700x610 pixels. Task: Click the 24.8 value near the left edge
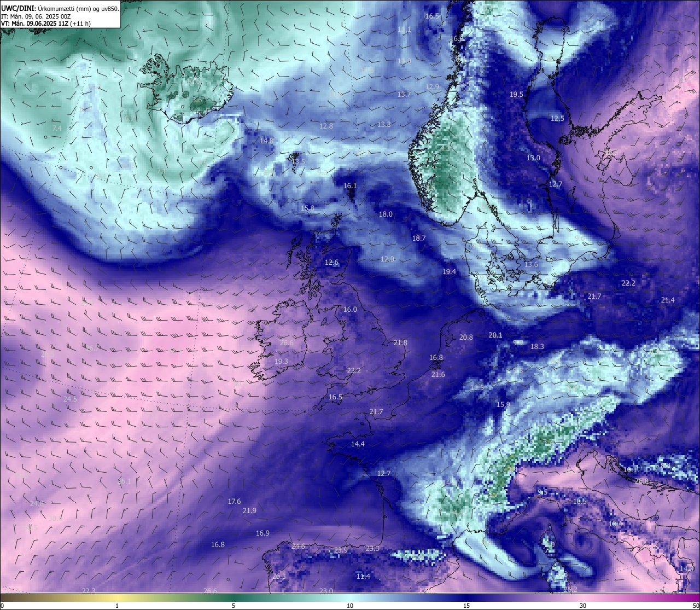37,504
